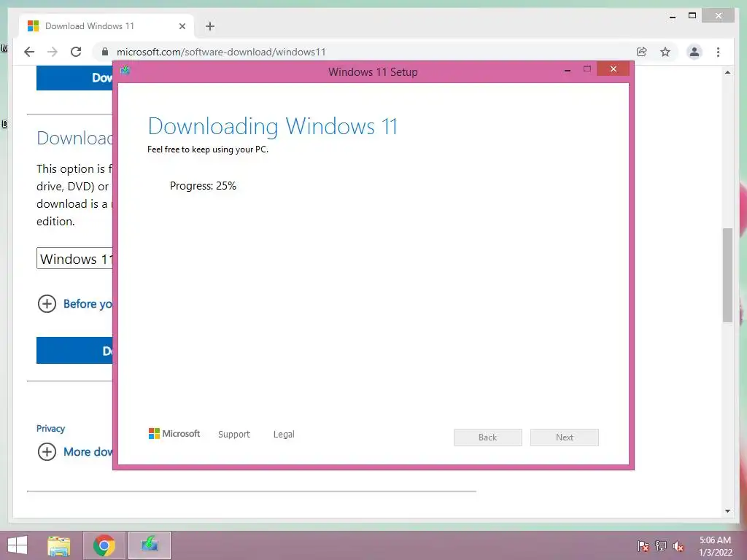Click the scrollbar down arrow

[727, 511]
